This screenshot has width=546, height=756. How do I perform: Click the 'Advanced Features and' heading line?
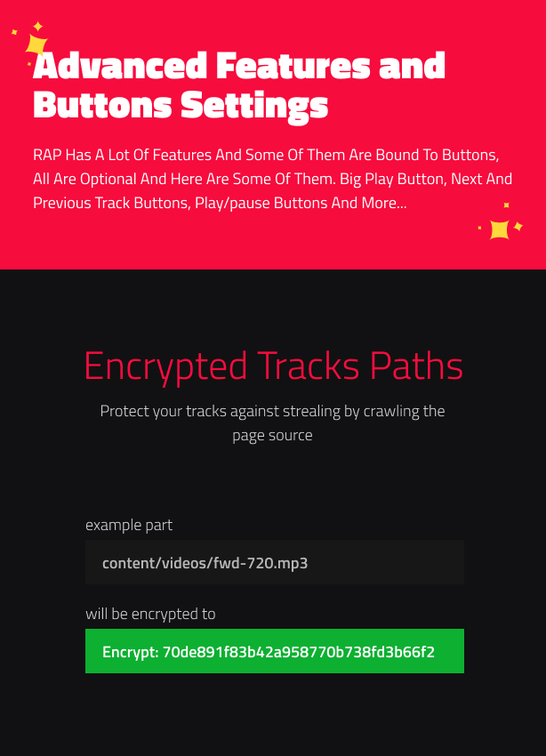click(x=239, y=65)
